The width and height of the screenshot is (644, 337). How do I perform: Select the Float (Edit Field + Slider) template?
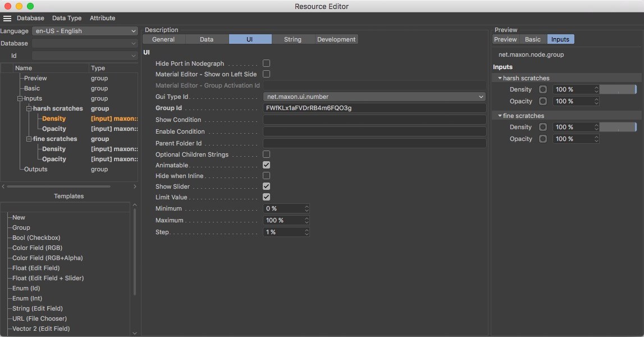pyautogui.click(x=48, y=278)
